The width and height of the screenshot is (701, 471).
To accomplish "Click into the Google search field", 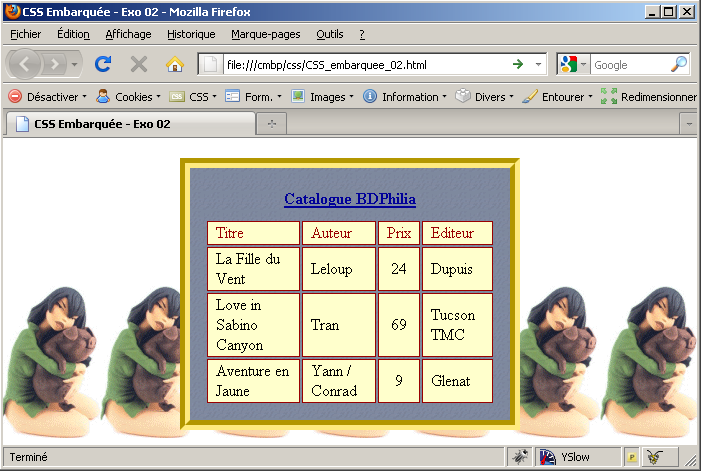I will point(630,65).
